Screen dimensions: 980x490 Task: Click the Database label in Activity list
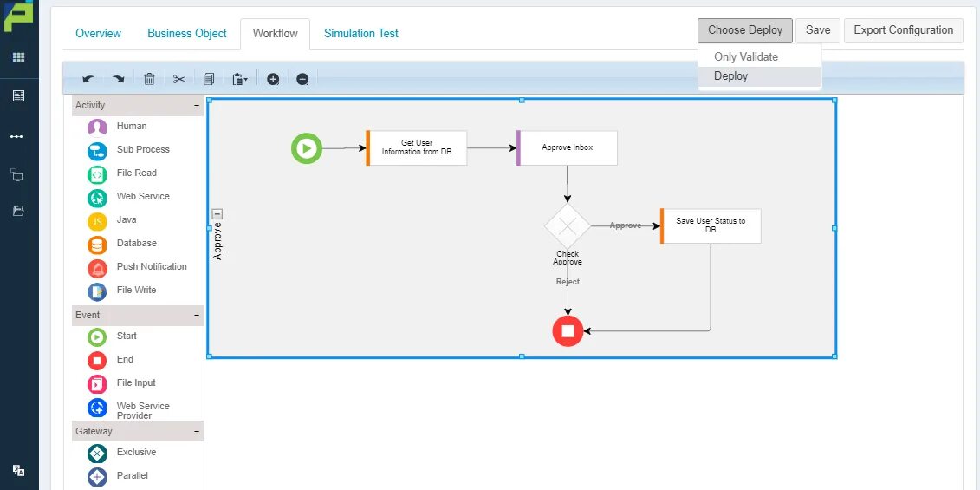136,243
